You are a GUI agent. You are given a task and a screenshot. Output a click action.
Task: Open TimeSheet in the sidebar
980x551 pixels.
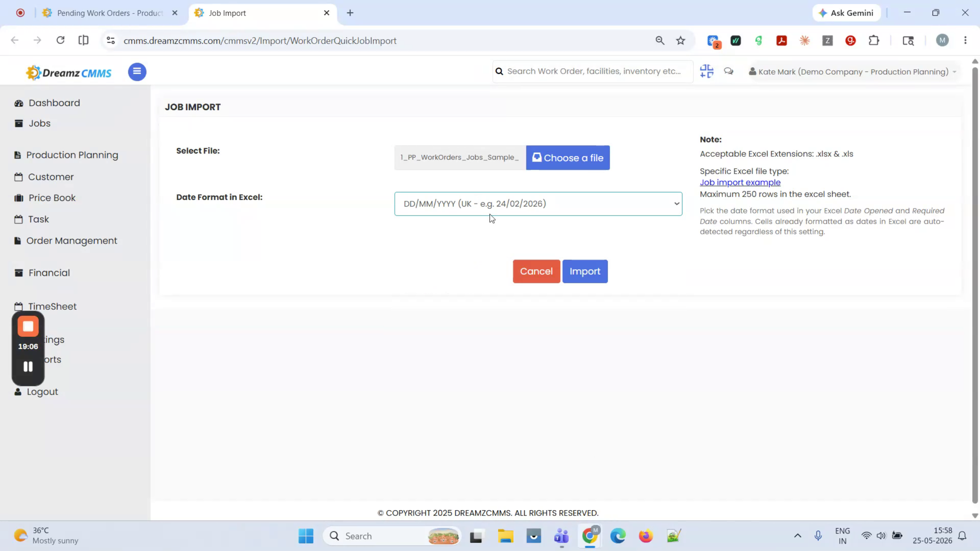point(45,307)
